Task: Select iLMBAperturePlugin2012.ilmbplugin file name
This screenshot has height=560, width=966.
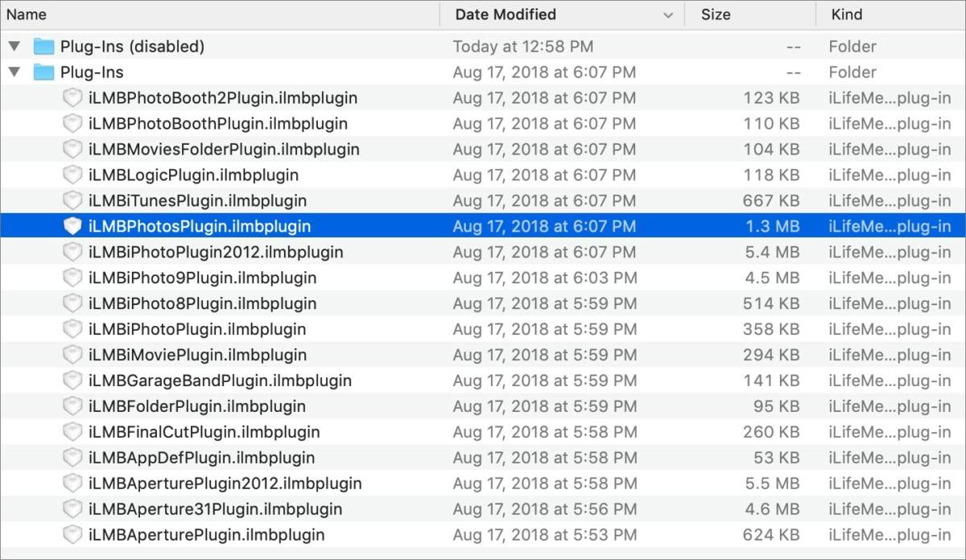Action: click(225, 484)
